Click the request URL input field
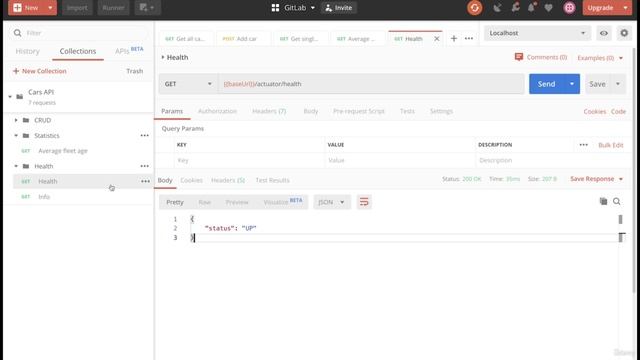 tap(371, 84)
